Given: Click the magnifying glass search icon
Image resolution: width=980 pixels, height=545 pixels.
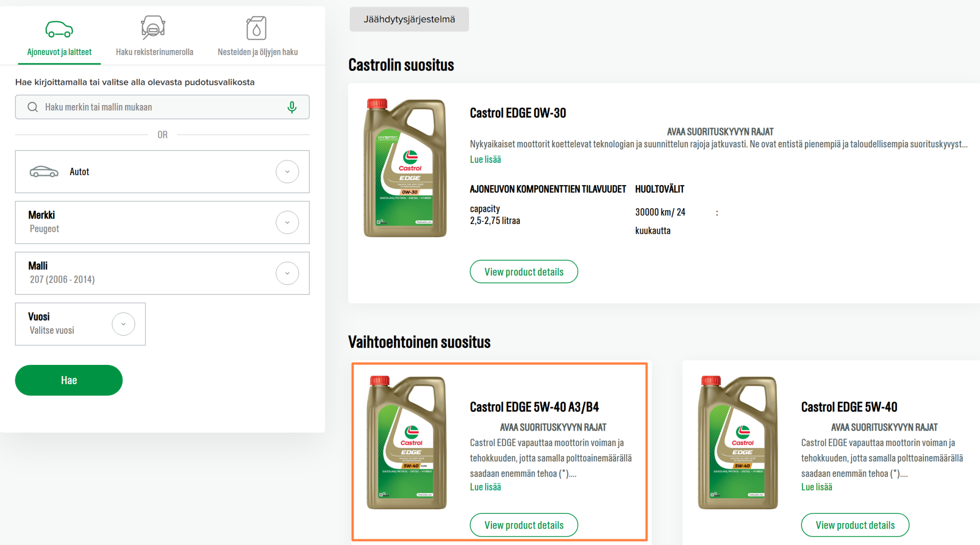Looking at the screenshot, I should click(33, 107).
